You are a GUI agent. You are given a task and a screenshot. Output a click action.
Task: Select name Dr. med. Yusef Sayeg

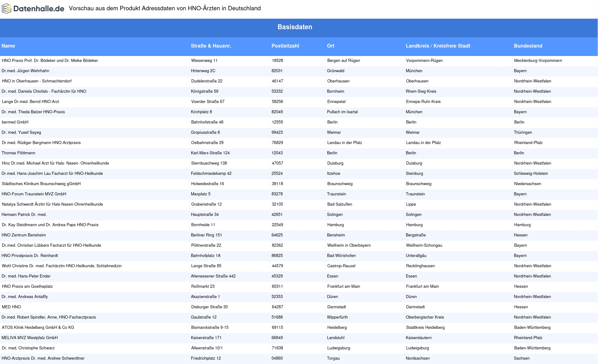(21, 133)
